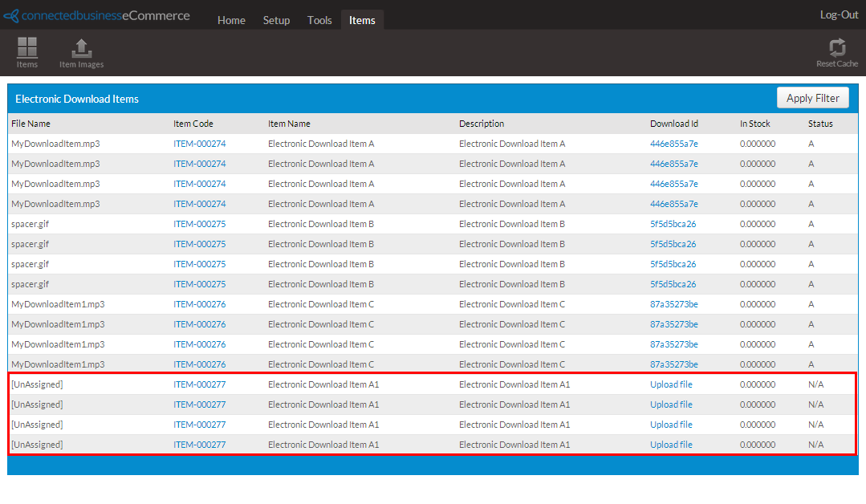Image resolution: width=866 pixels, height=504 pixels.
Task: Open the Items grid icon in toolbar
Action: (27, 51)
